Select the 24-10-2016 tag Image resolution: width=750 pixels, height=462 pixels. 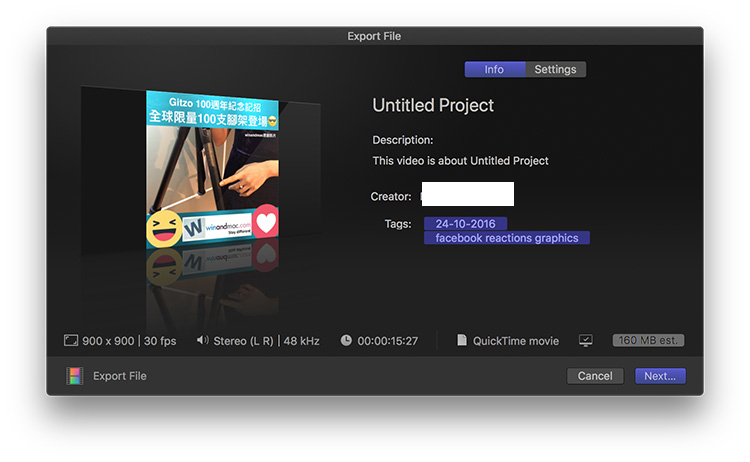465,224
